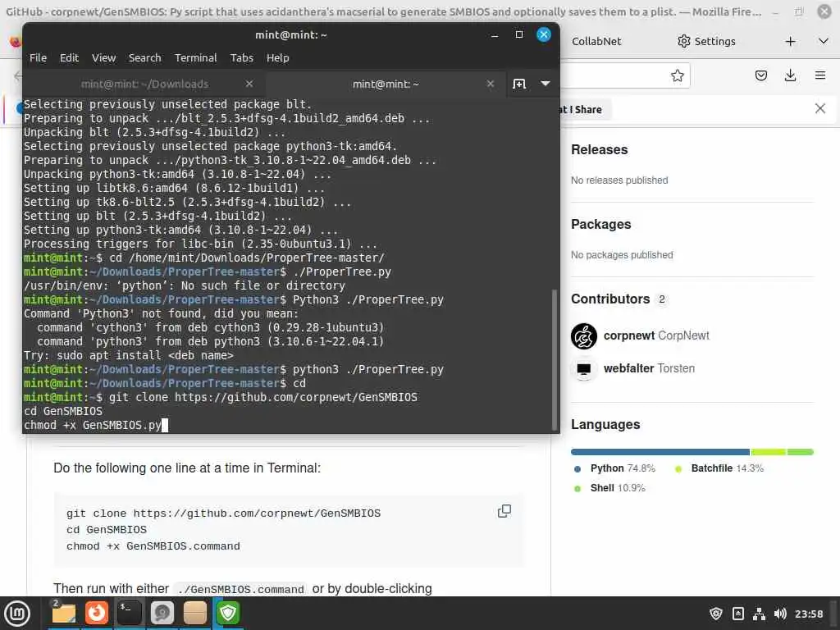
Task: Click the ./GenSMBIOS.command inline code text
Action: (x=240, y=589)
